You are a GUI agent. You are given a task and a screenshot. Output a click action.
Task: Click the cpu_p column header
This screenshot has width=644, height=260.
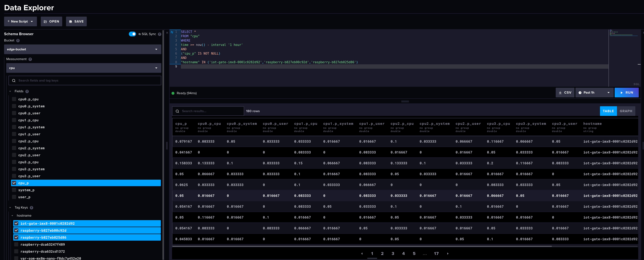[x=181, y=124]
